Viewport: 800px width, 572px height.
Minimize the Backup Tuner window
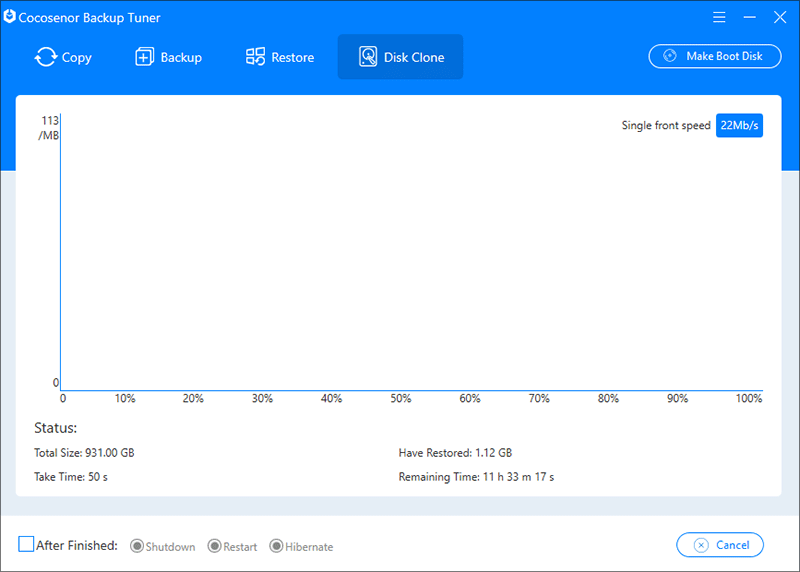(x=749, y=17)
